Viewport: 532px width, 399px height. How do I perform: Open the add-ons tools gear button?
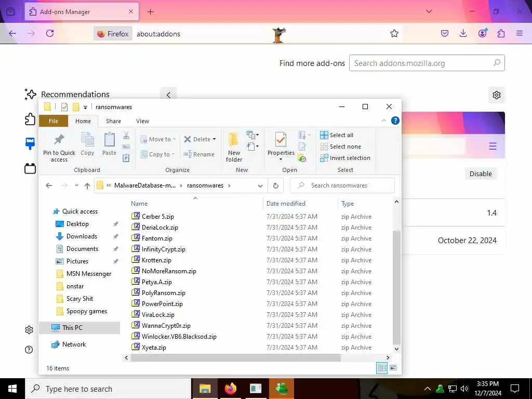(496, 95)
